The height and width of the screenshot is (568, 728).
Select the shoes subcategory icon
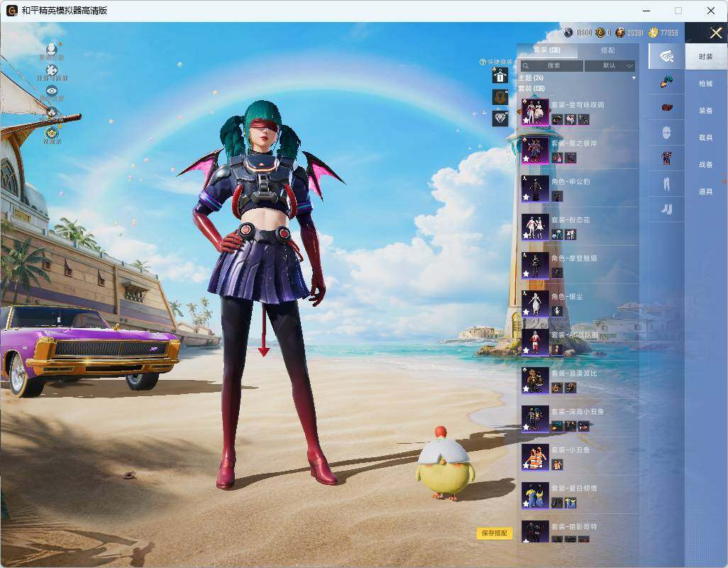(x=667, y=209)
